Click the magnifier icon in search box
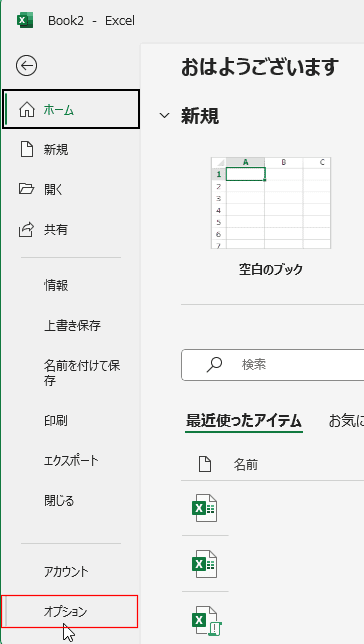Screen dimensions: 364x644 click(214, 365)
